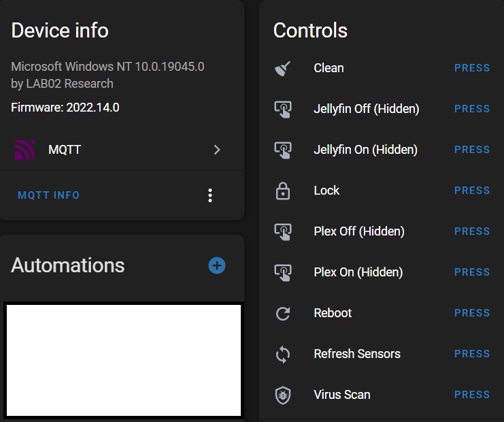Open the MQTT INFO link
This screenshot has height=422, width=504.
coord(48,195)
